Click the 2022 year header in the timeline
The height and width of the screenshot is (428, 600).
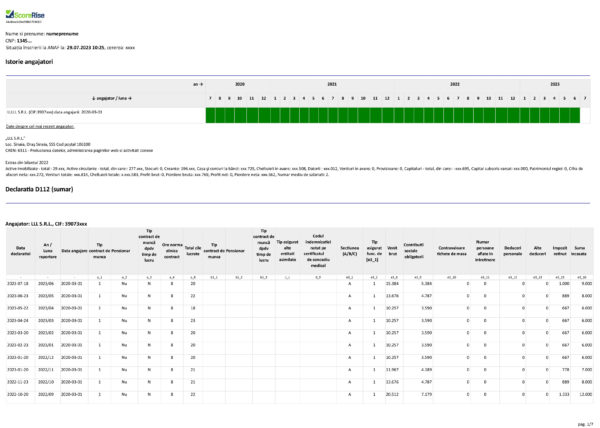coord(455,84)
